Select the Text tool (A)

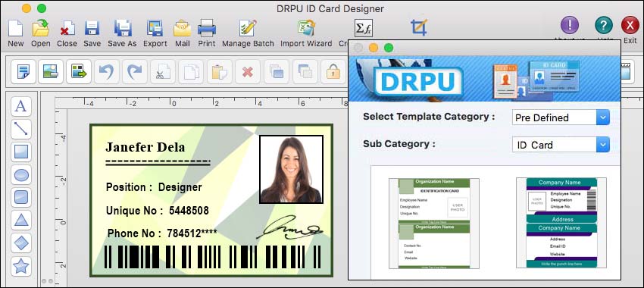coord(21,106)
